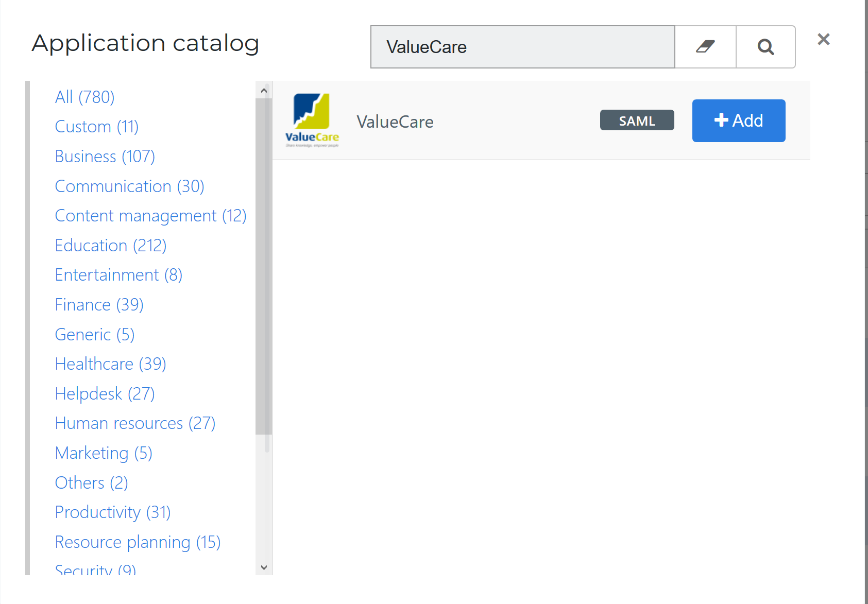Open Helpdesk (27) category
This screenshot has width=868, height=604.
105,394
